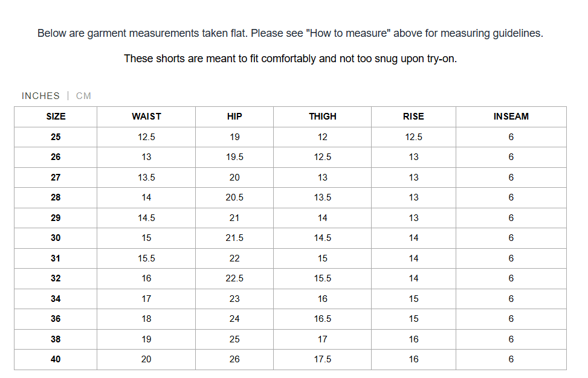Click the INSEAM column header

point(511,117)
